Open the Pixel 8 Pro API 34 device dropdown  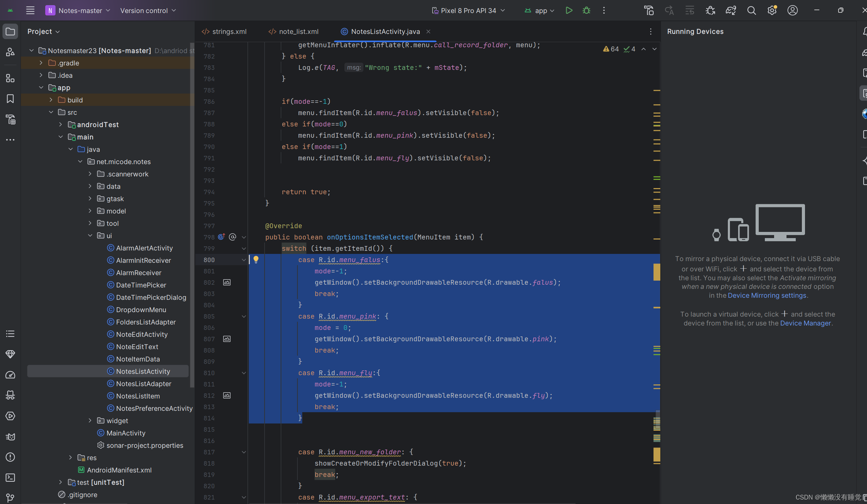click(468, 10)
